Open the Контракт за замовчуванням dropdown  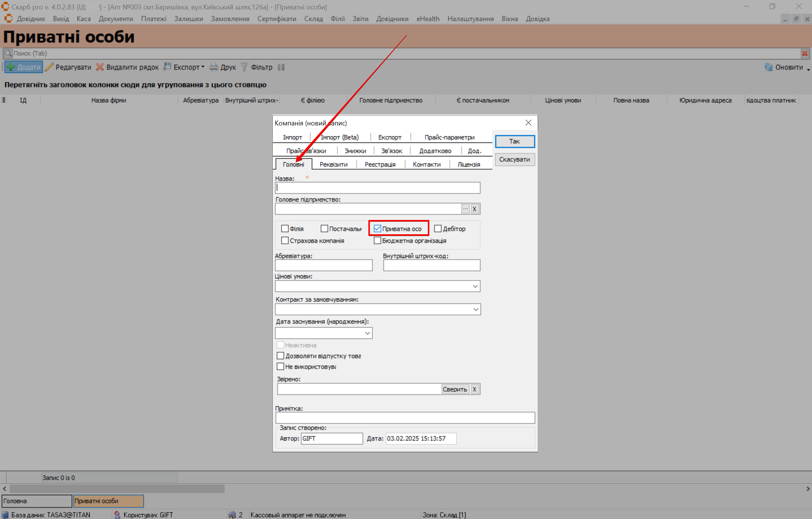tap(476, 310)
